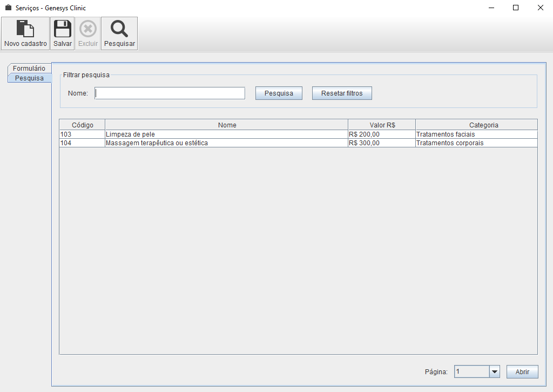This screenshot has width=553, height=392.
Task: Click the Categoria column header
Action: tap(476, 125)
